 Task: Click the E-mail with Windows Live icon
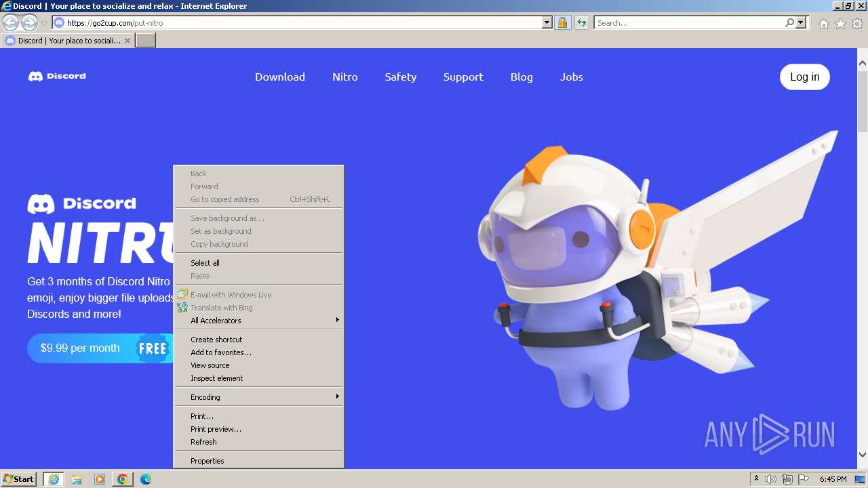pos(182,295)
